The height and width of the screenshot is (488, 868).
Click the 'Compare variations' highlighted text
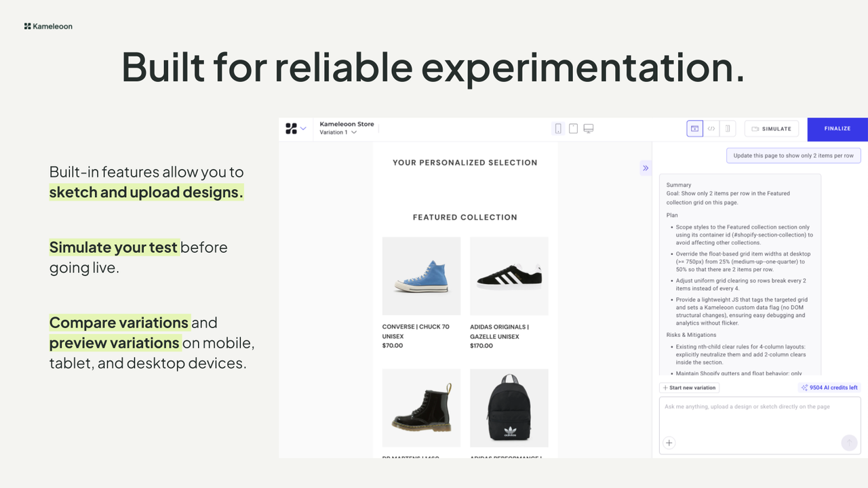tap(119, 323)
